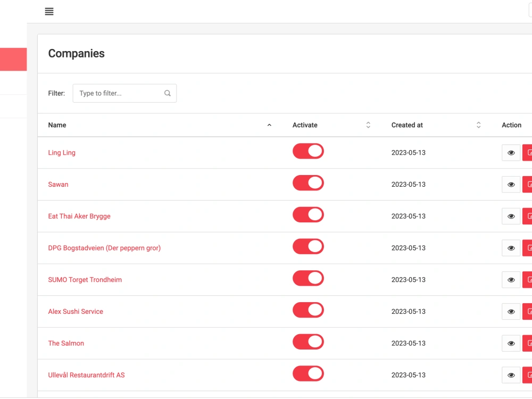Click the Action column header
The image size is (532, 399).
[511, 125]
